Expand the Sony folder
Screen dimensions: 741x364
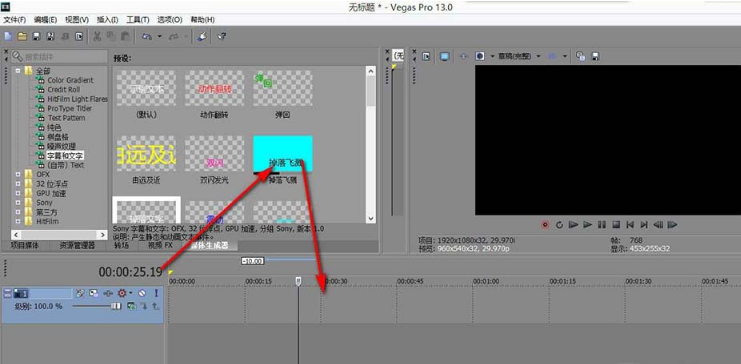click(18, 203)
